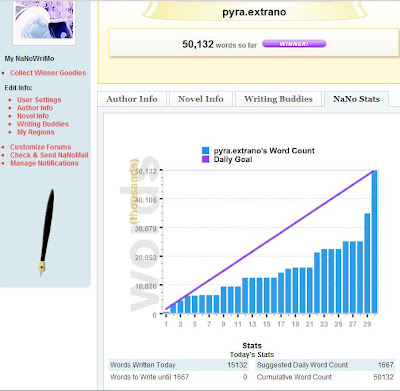Screen dimensions: 400x391
Task: Click Collect Winner Goodies link
Action: coord(48,73)
